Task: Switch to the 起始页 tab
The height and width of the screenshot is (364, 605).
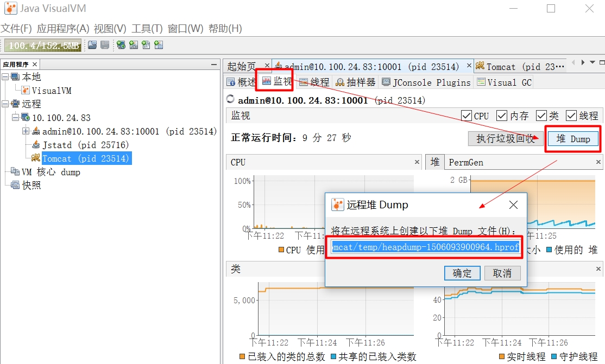Action: click(x=242, y=66)
